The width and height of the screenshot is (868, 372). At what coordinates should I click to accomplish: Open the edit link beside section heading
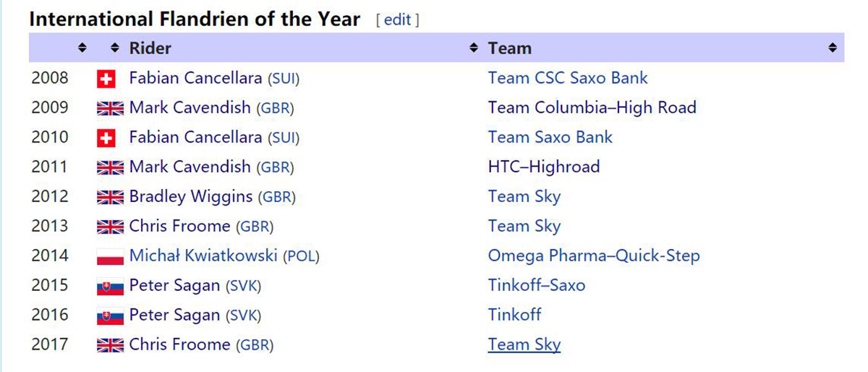pyautogui.click(x=397, y=20)
